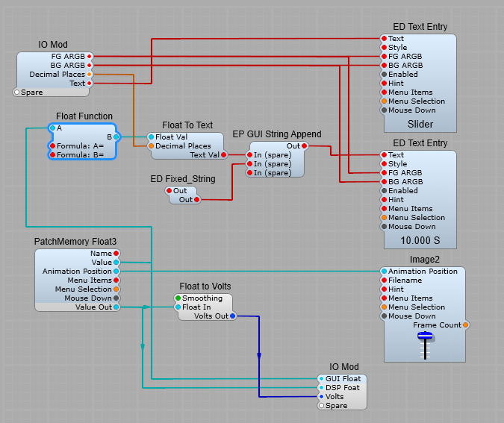Image resolution: width=504 pixels, height=423 pixels.
Task: Select the ED Fixed_String node title
Action: (183, 178)
